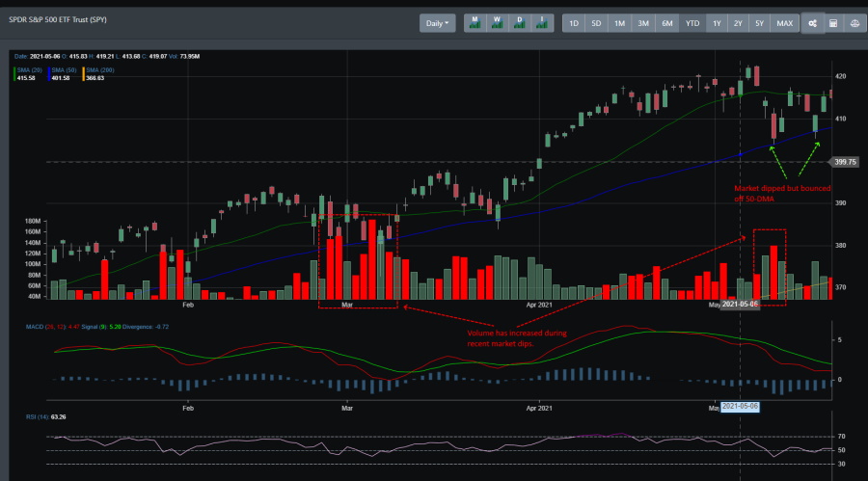The height and width of the screenshot is (481, 868).
Task: Click the Apr 2021 label on price chart axis
Action: 538,305
